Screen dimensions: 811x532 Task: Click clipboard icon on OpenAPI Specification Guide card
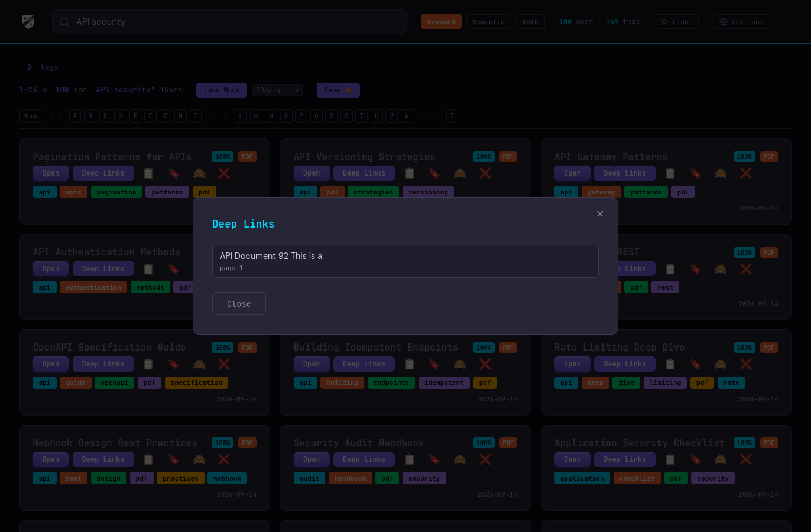coord(148,364)
